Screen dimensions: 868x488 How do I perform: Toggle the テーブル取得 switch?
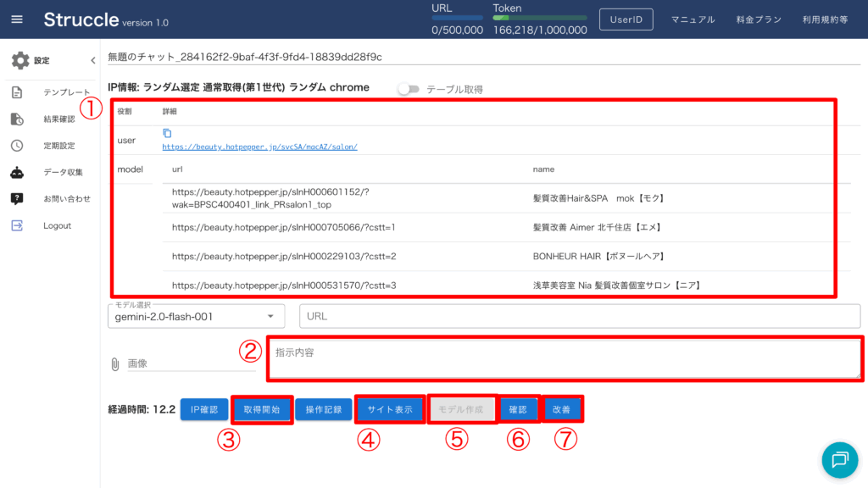[x=409, y=89]
